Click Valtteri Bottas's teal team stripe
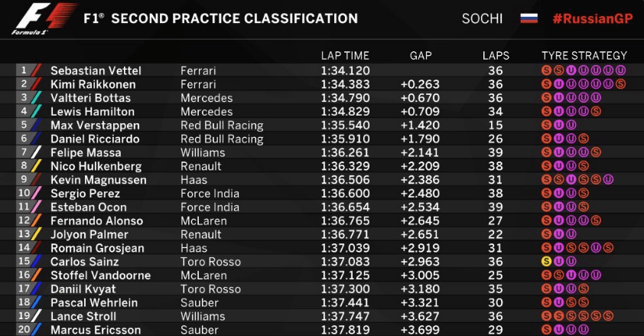 pos(37,98)
